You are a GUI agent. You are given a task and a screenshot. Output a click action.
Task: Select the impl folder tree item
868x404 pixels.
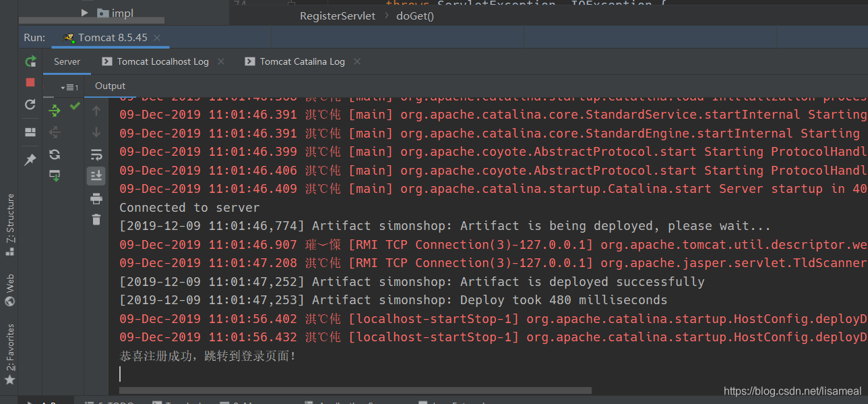pyautogui.click(x=115, y=13)
